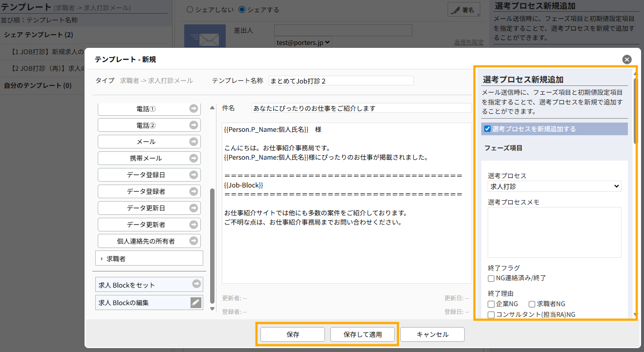Click the pencil icon on 求人 Blockの編集
The height and width of the screenshot is (352, 644).
tap(195, 303)
